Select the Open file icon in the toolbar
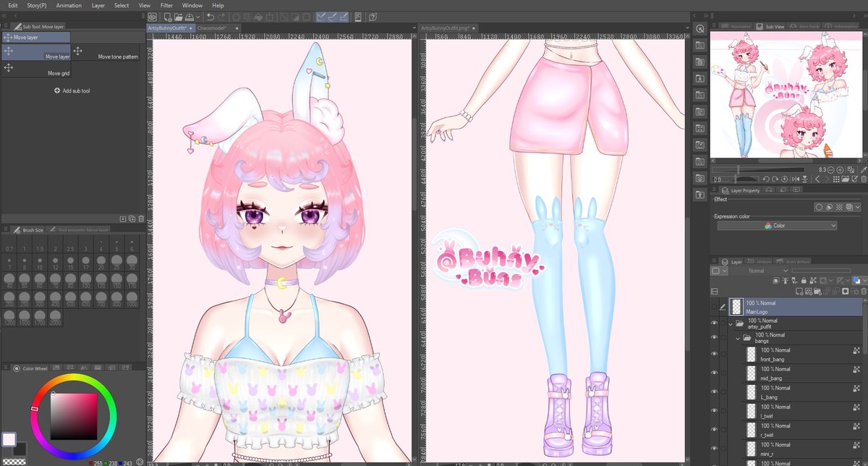 point(178,17)
